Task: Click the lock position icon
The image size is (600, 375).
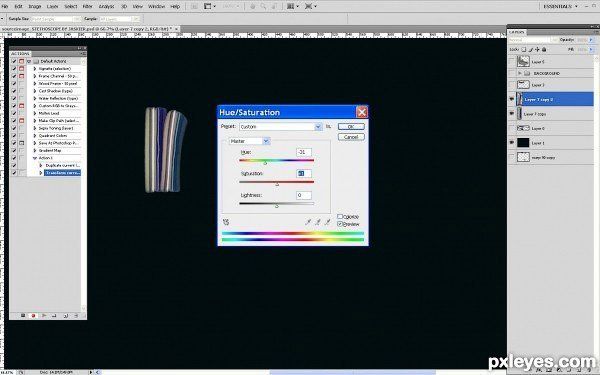Action: pos(537,49)
